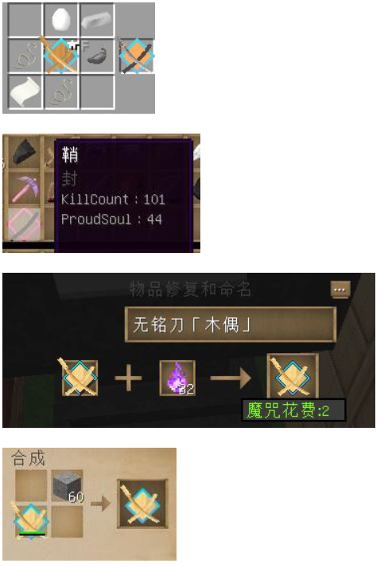
Task: Select the paper item in bottom row
Action: (x=25, y=91)
